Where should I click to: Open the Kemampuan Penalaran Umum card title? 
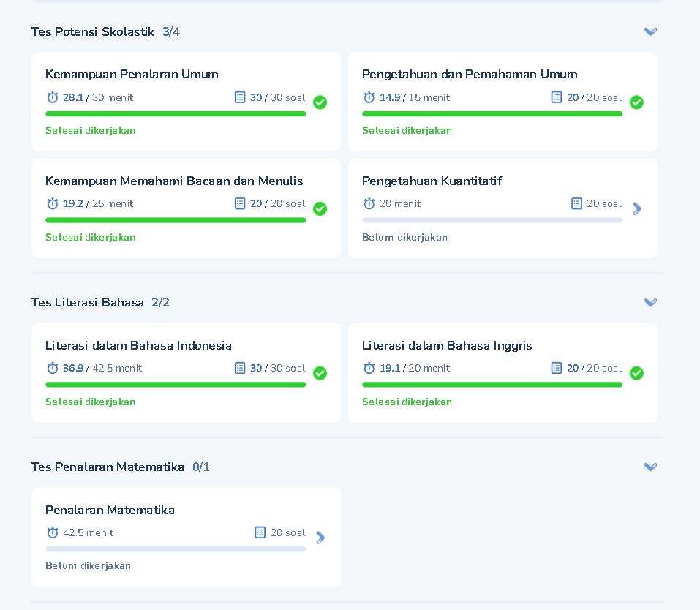tap(132, 74)
